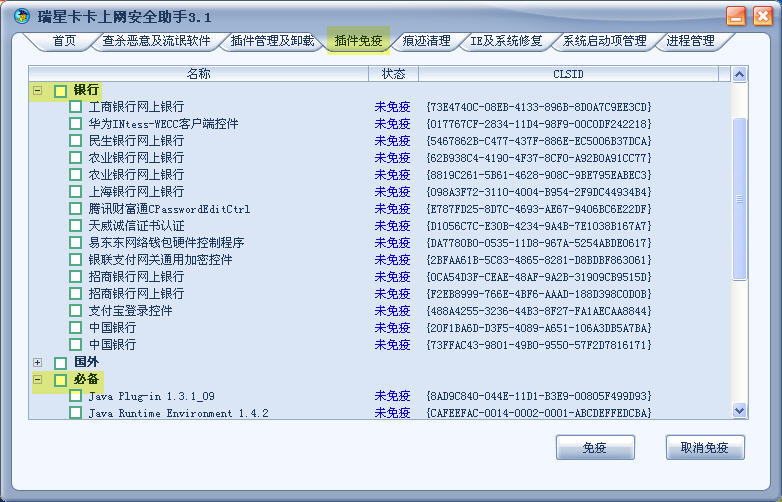Select Java Runtime Environment 1.4.2 entry name

pos(179,413)
